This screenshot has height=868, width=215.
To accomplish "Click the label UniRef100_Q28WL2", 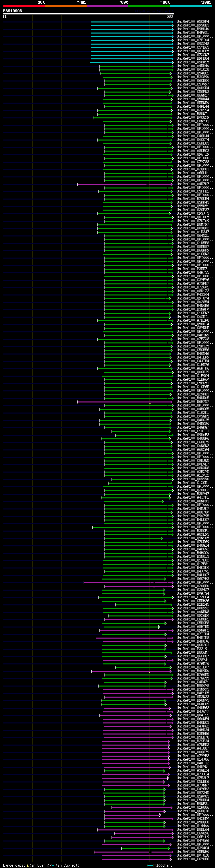I will [x=193, y=490].
